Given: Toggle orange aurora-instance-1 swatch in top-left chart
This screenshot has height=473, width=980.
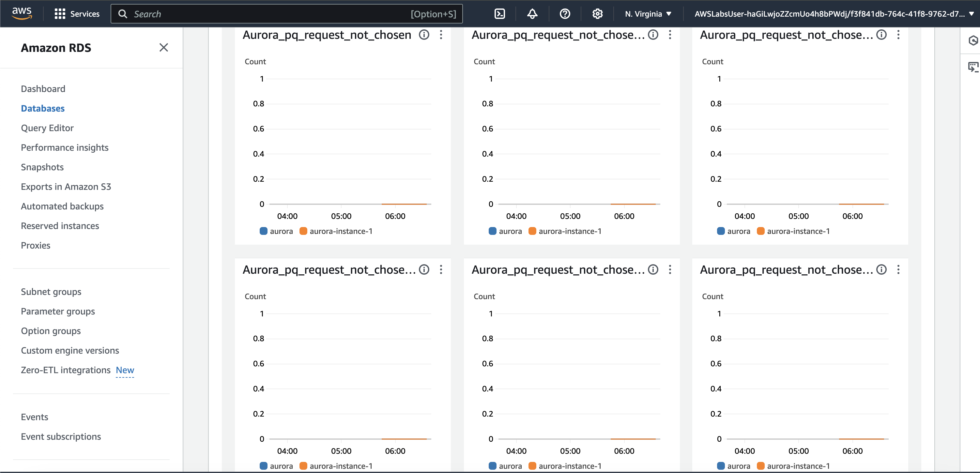Looking at the screenshot, I should 303,231.
